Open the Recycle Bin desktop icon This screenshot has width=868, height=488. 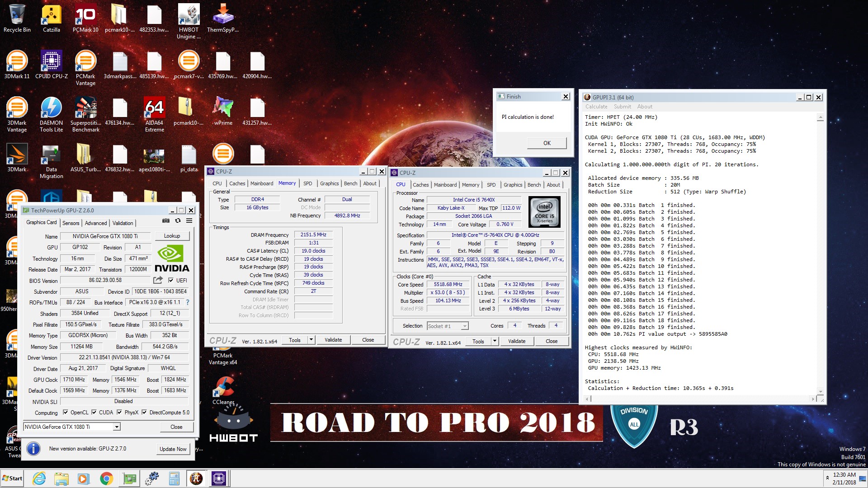(x=17, y=18)
